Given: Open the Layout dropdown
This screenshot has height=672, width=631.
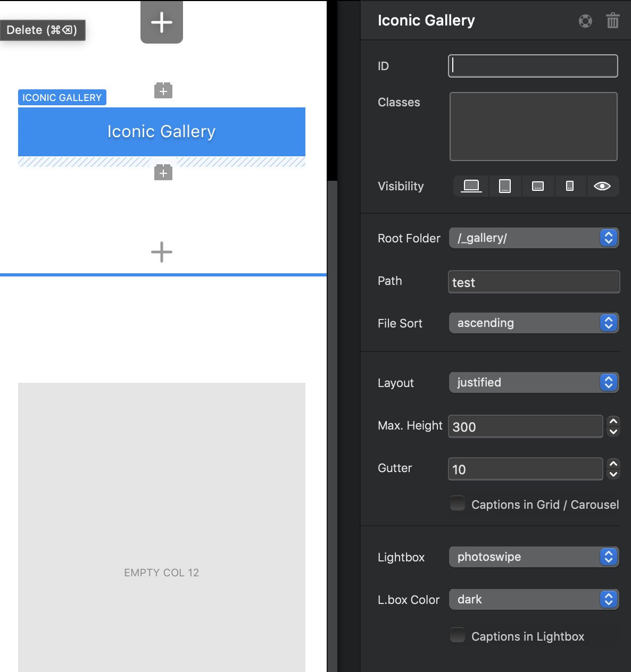Looking at the screenshot, I should click(534, 382).
